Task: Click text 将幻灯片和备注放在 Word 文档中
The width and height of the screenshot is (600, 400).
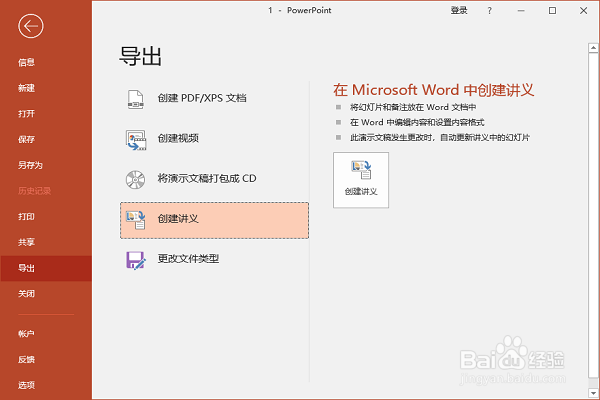Action: coord(413,107)
